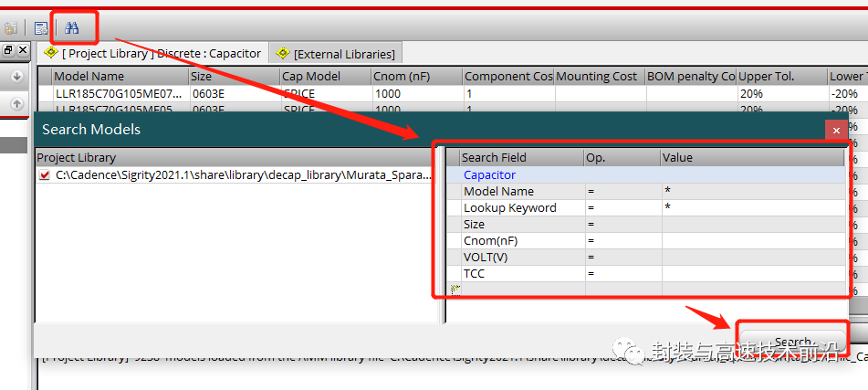Click the panel close X icon
The width and height of the screenshot is (868, 390).
coord(22,50)
